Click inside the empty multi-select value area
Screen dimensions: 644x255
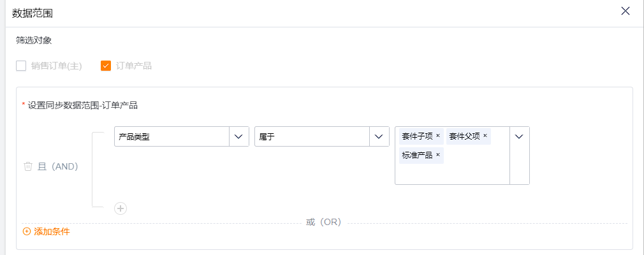pyautogui.click(x=452, y=174)
